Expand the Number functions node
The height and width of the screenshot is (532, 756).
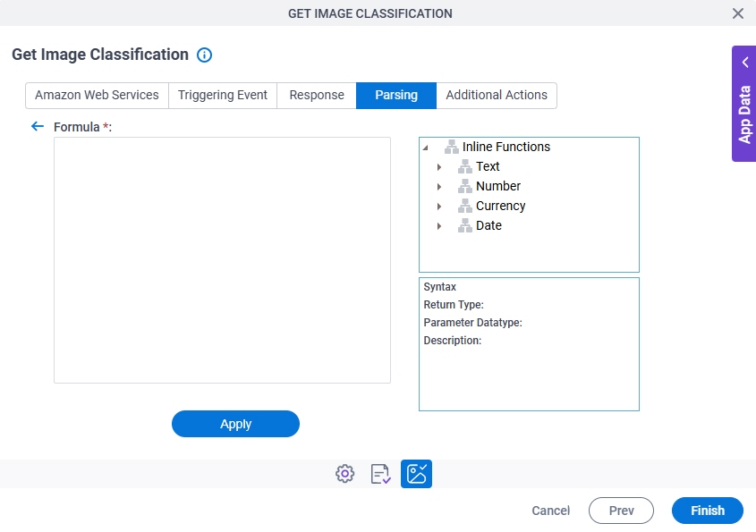[438, 187]
